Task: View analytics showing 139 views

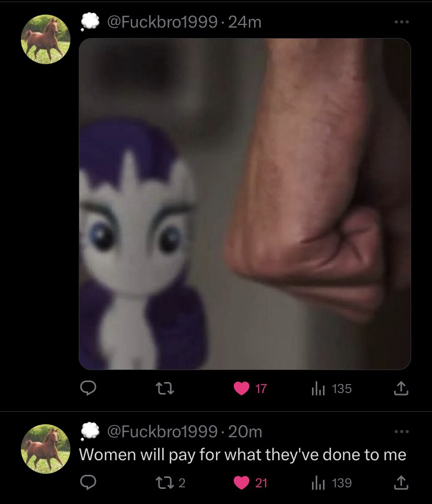Action: pyautogui.click(x=332, y=483)
